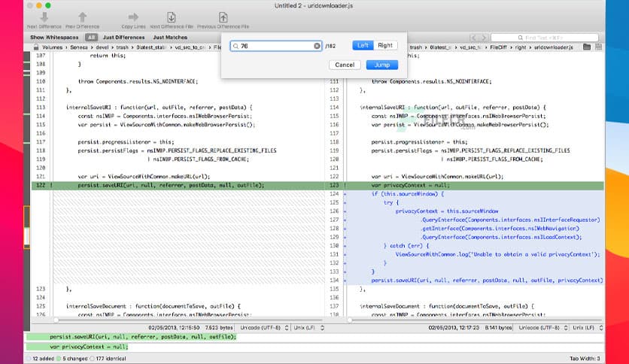The image size is (629, 364).
Task: Open right file line ending Unix (LF) dropdown
Action: click(587, 328)
